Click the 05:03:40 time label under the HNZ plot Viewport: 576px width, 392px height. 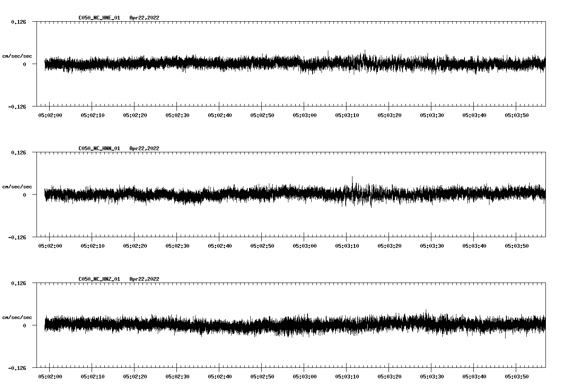474,376
